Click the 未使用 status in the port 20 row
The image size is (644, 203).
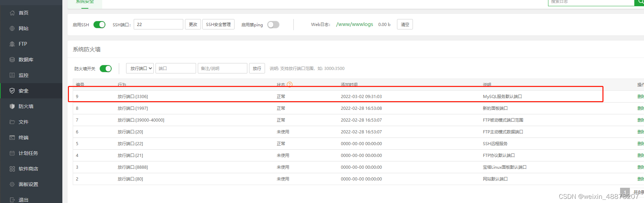coord(283,132)
